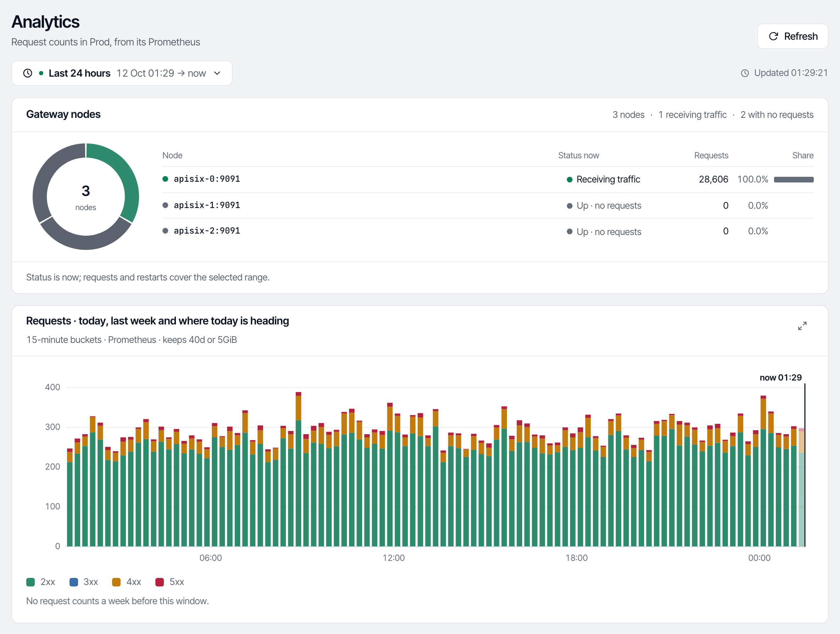The height and width of the screenshot is (634, 840).
Task: Click the 2 with no requests summary text
Action: pos(777,115)
